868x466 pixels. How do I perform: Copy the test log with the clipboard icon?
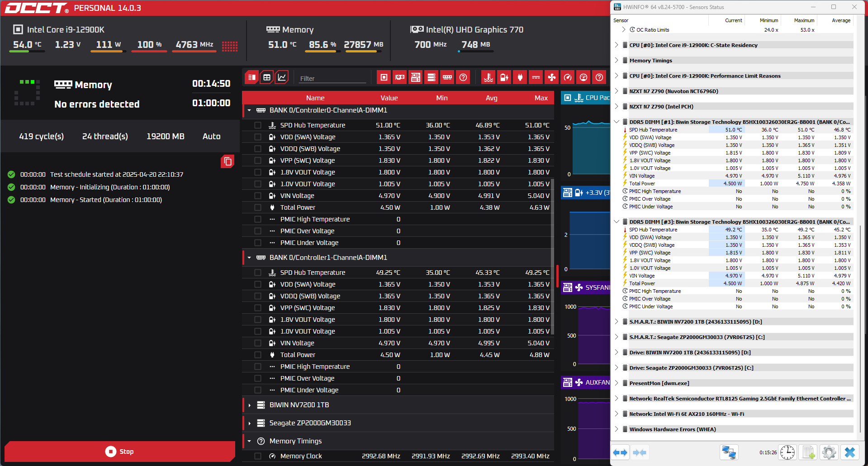[228, 161]
